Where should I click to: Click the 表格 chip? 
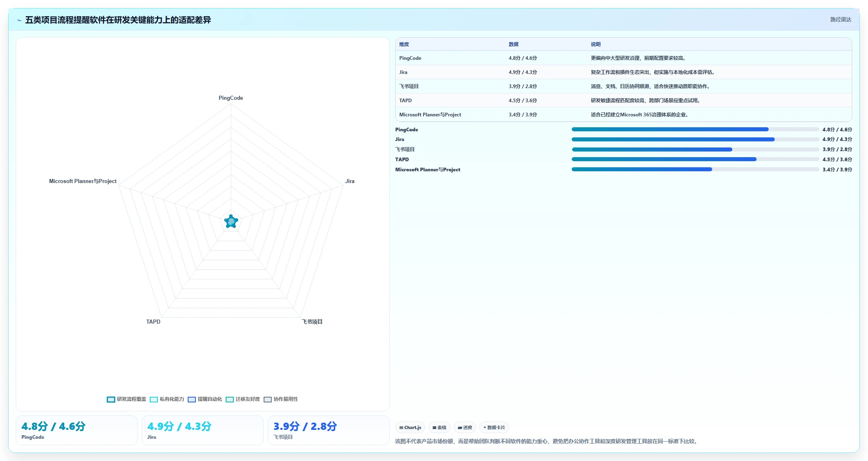pos(440,427)
